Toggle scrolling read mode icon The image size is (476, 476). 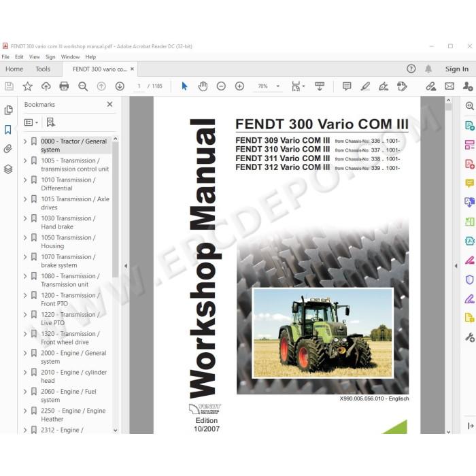(x=320, y=86)
